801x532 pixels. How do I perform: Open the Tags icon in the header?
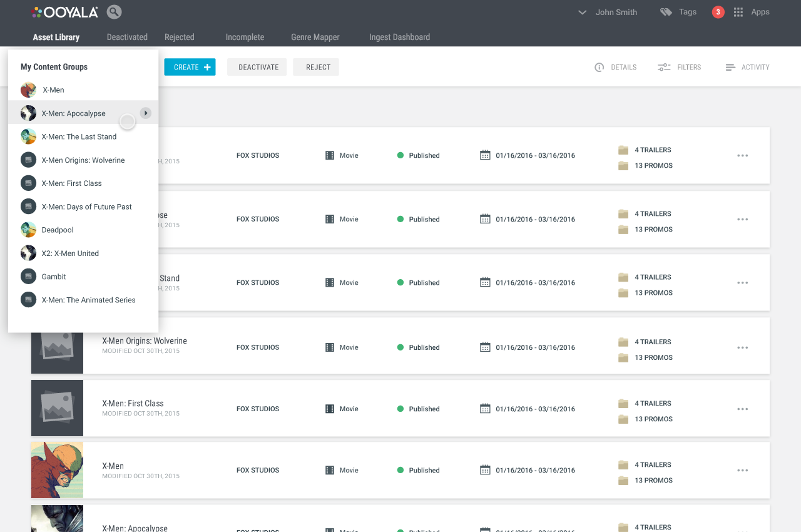point(666,12)
